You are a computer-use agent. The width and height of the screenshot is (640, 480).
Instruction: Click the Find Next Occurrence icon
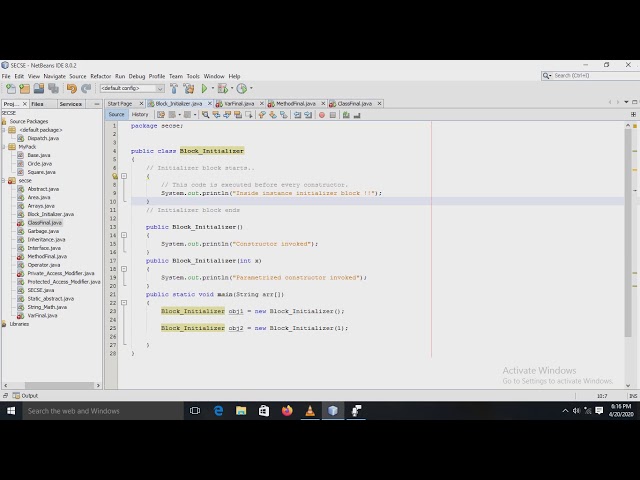tap(227, 115)
